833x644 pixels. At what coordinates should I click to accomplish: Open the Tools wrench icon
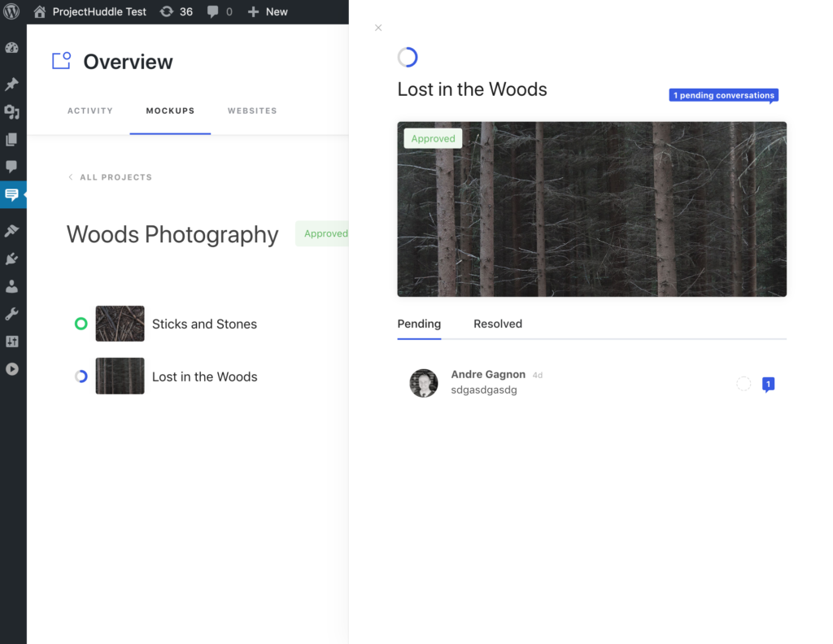[x=11, y=315]
